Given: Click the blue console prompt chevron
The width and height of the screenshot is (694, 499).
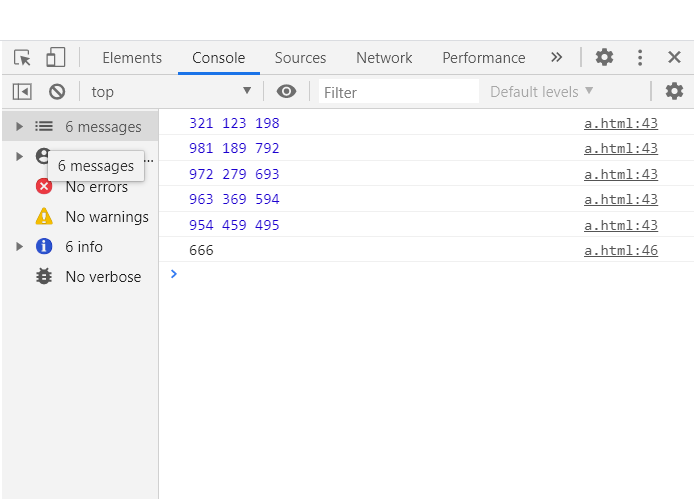Looking at the screenshot, I should coord(174,274).
